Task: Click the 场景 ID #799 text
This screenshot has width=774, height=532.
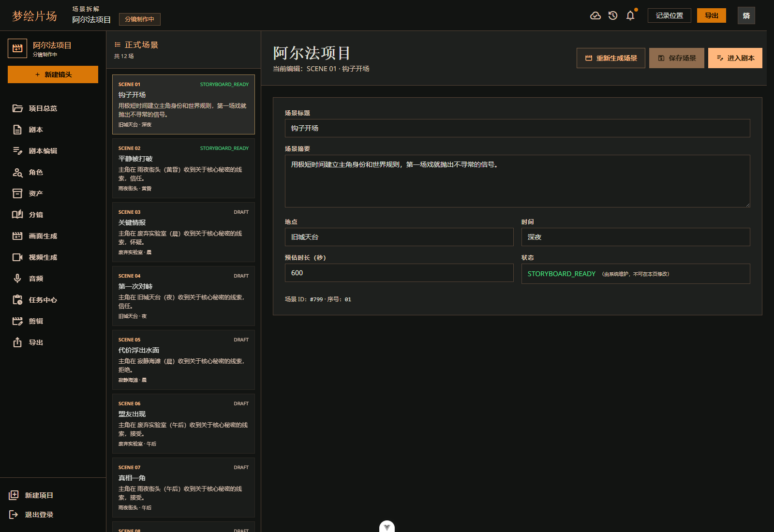Action: (318, 299)
